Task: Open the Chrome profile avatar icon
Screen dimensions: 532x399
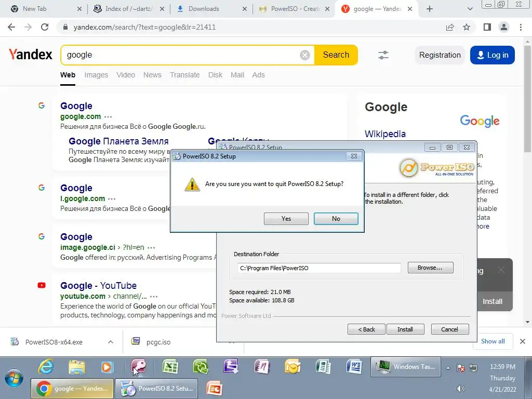Action: tap(504, 27)
